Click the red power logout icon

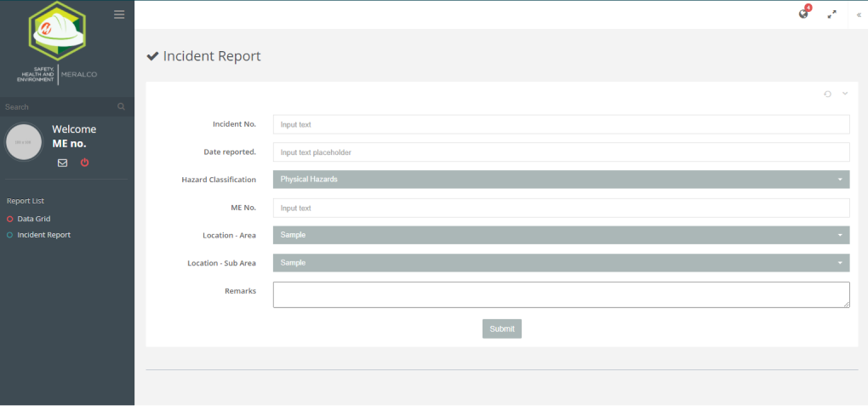point(84,163)
